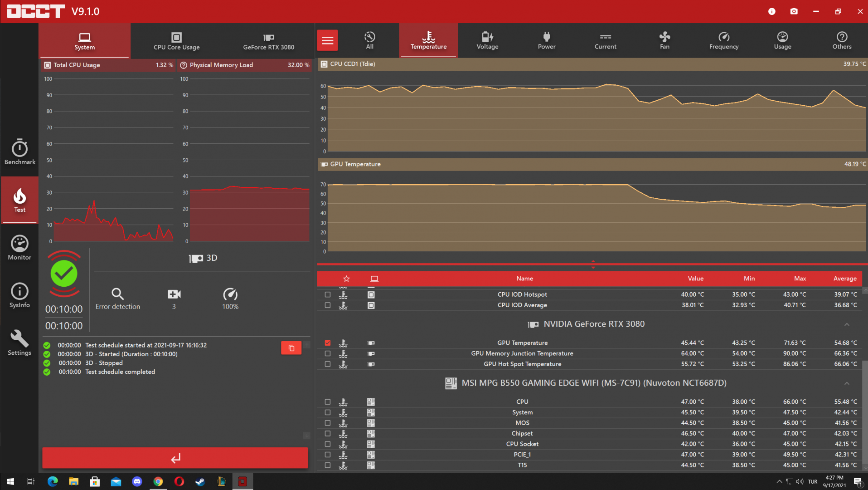Open the taskbar clock showing 4:27 PM
Screen dimensions: 868x490
(834, 481)
